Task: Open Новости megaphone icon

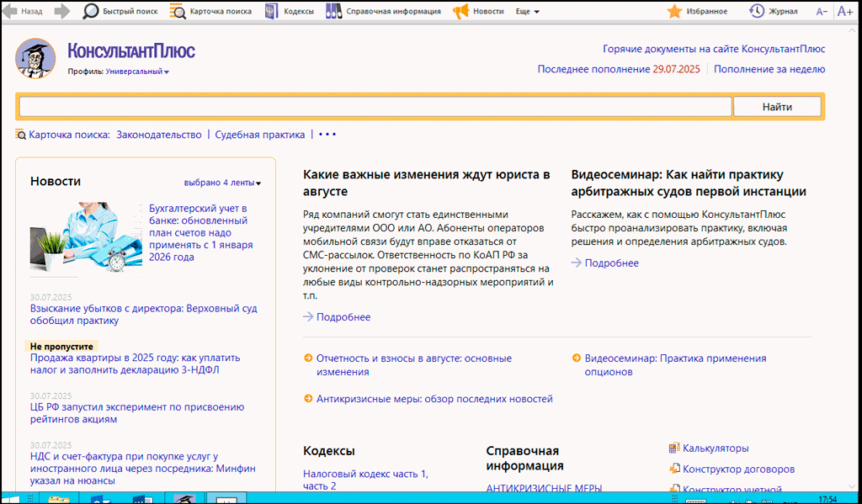Action: click(460, 11)
